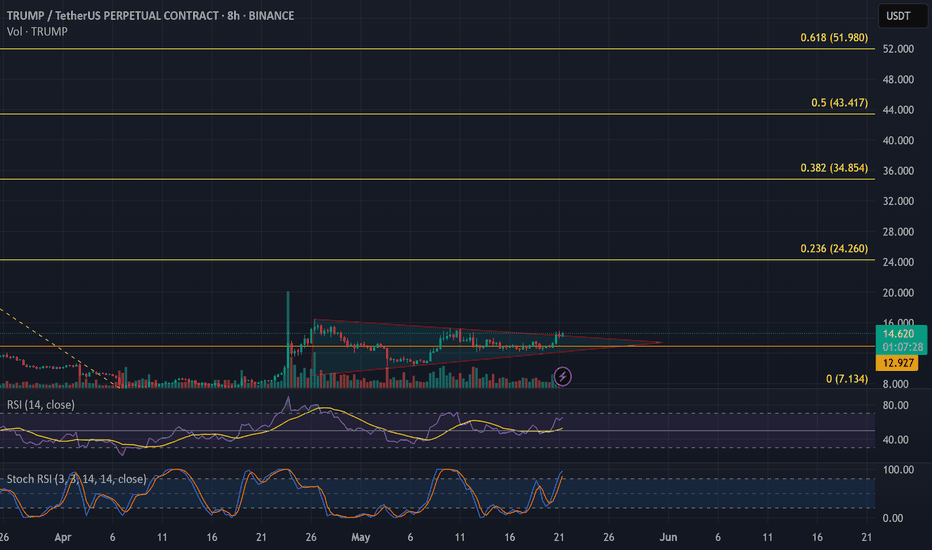This screenshot has width=932, height=550.
Task: Select the 0.236 (24.260) Fibonacci label
Action: pyautogui.click(x=834, y=249)
